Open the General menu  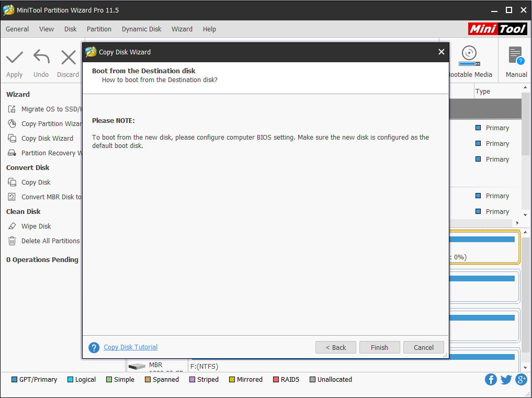[17, 29]
